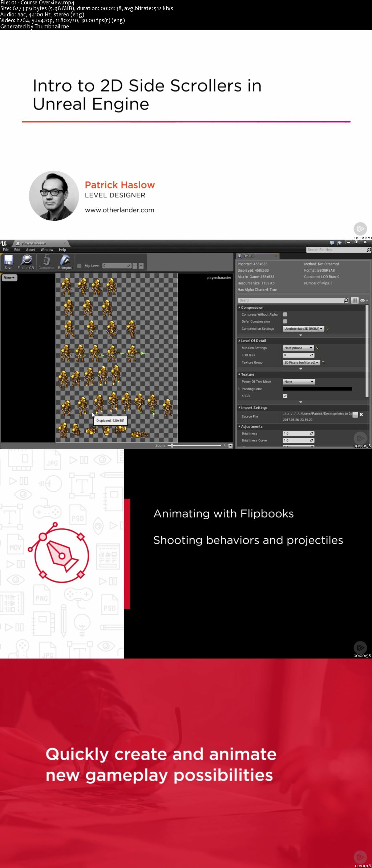Open the Power Of Two Mode dropdown
This screenshot has height=868, width=372.
(299, 382)
